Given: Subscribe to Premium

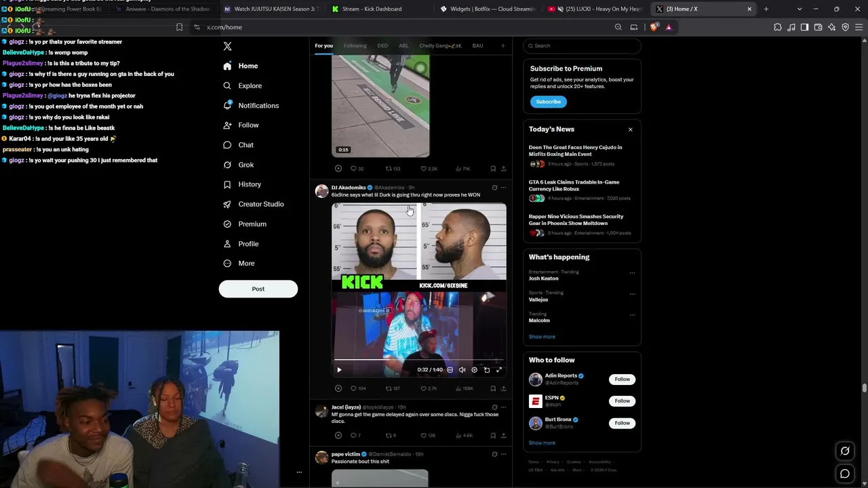Looking at the screenshot, I should (x=549, y=102).
